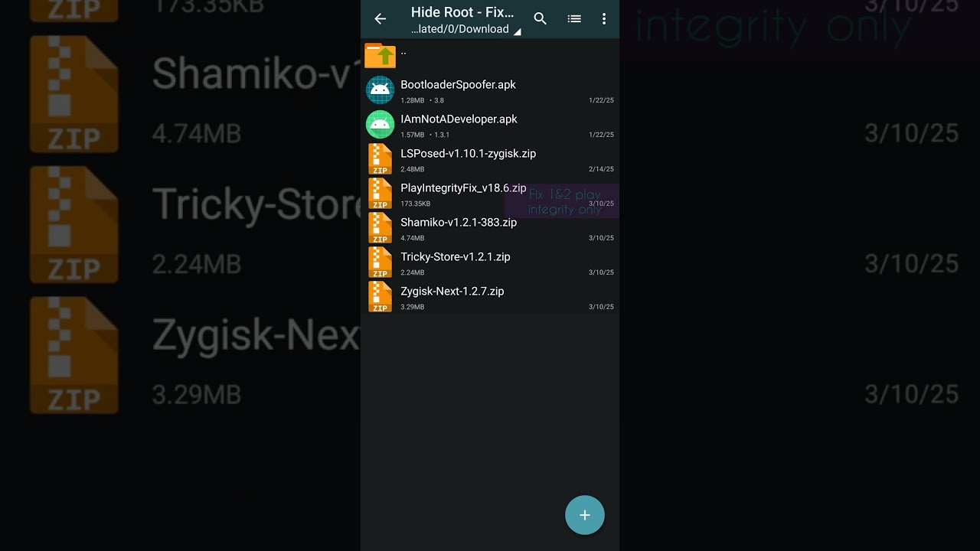Screen dimensions: 980x551
Task: Open Zygisk-Next-1.2.7.zip
Action: tap(452, 292)
